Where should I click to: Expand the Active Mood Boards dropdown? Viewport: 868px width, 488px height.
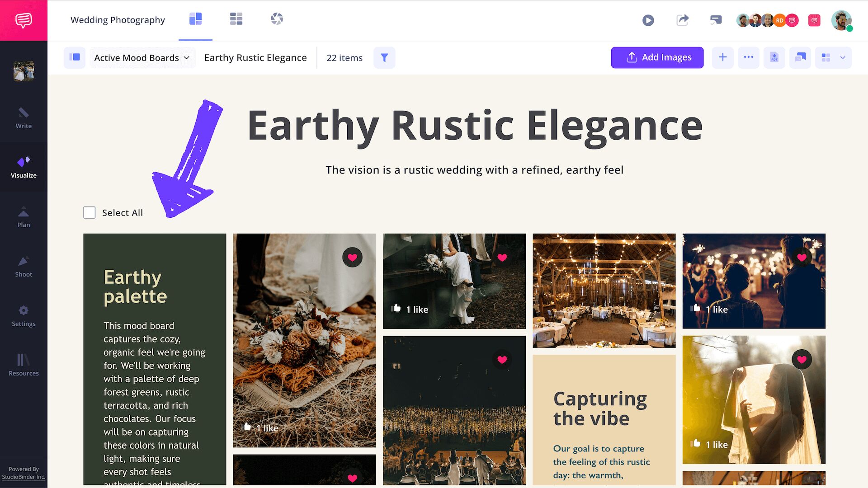[142, 58]
